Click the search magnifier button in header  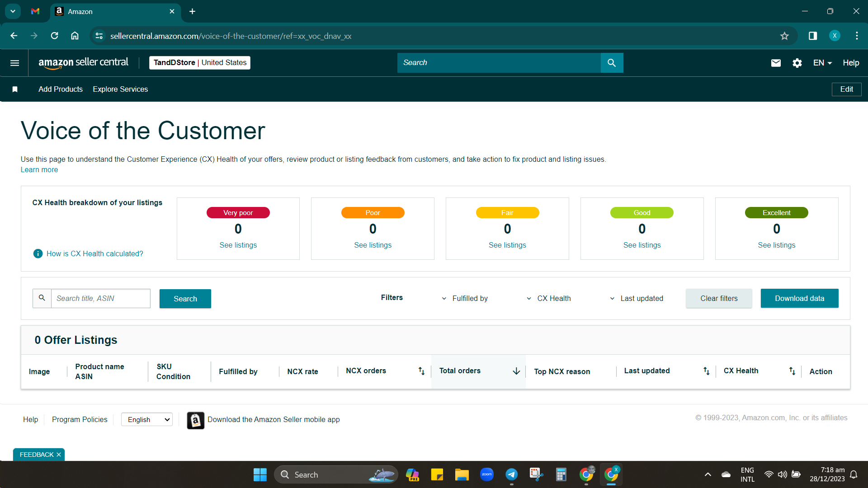[x=612, y=63]
